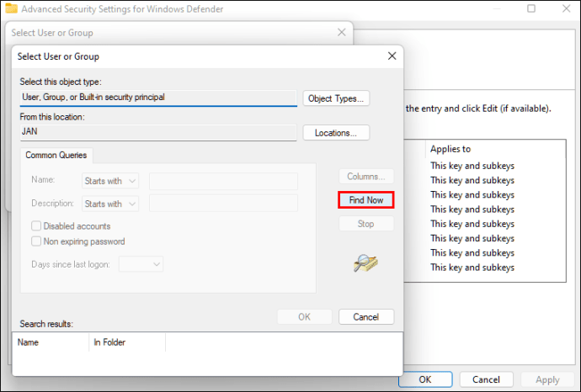Image resolution: width=581 pixels, height=392 pixels.
Task: Open the Days since last logon dropdown
Action: (x=141, y=264)
